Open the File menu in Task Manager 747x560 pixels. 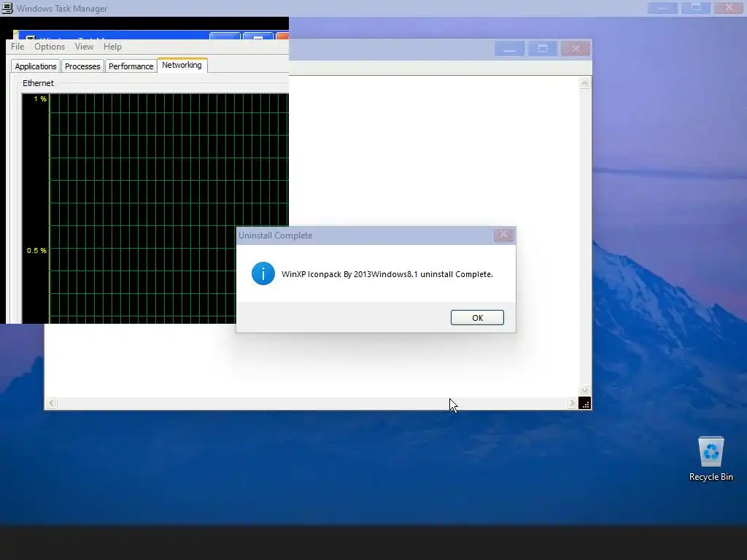(x=18, y=47)
